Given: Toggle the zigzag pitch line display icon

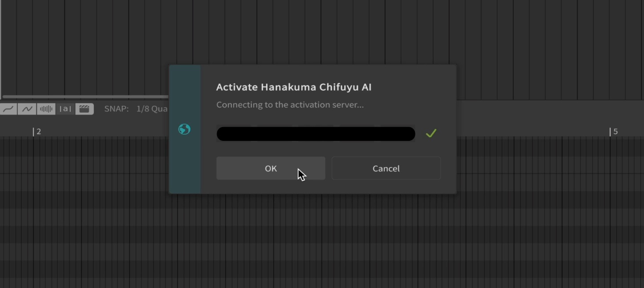Looking at the screenshot, I should 27,109.
